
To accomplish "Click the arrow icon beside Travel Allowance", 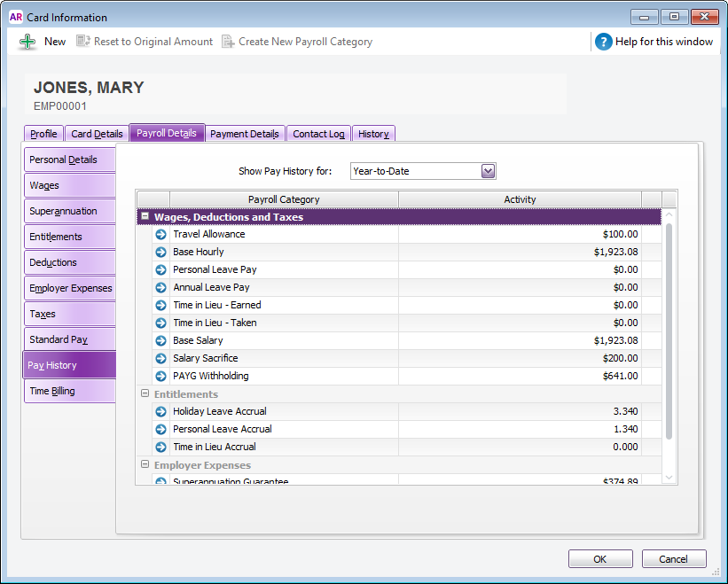I will [x=160, y=235].
